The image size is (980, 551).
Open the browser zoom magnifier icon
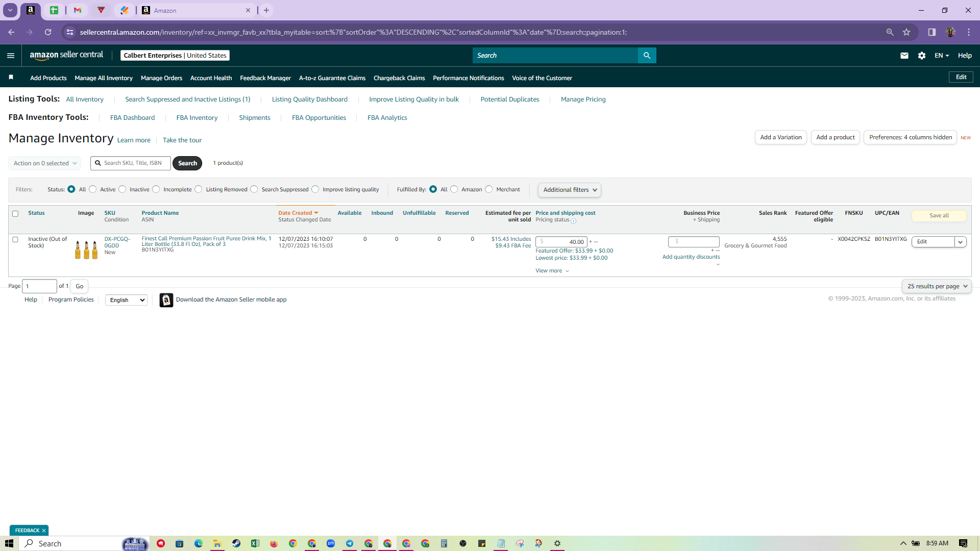(x=890, y=32)
